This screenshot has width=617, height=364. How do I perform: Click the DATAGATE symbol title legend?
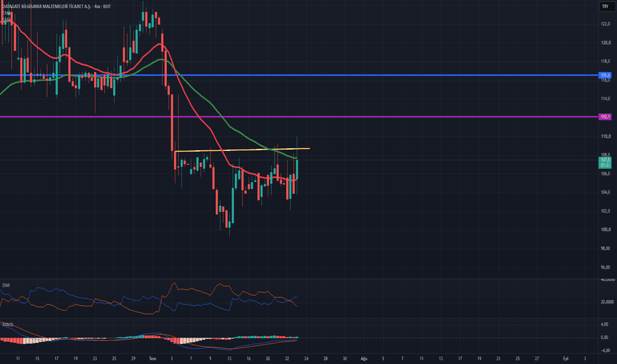pos(56,7)
